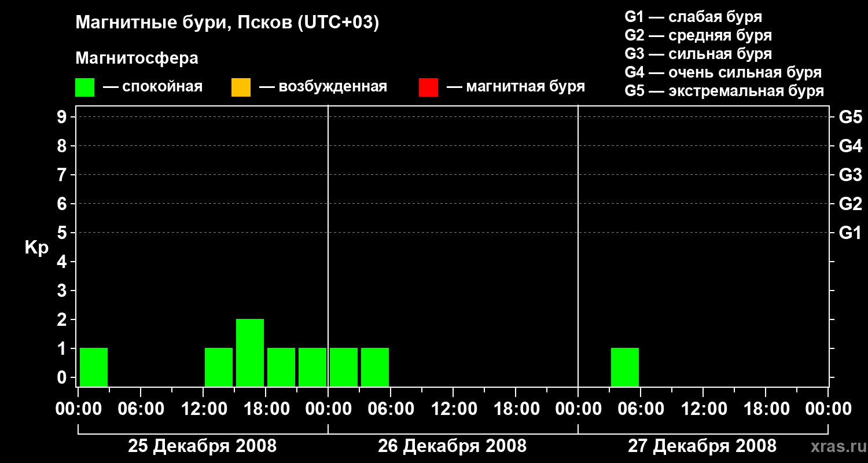
Task: Click the '— спокойная' legend label
Action: click(153, 87)
